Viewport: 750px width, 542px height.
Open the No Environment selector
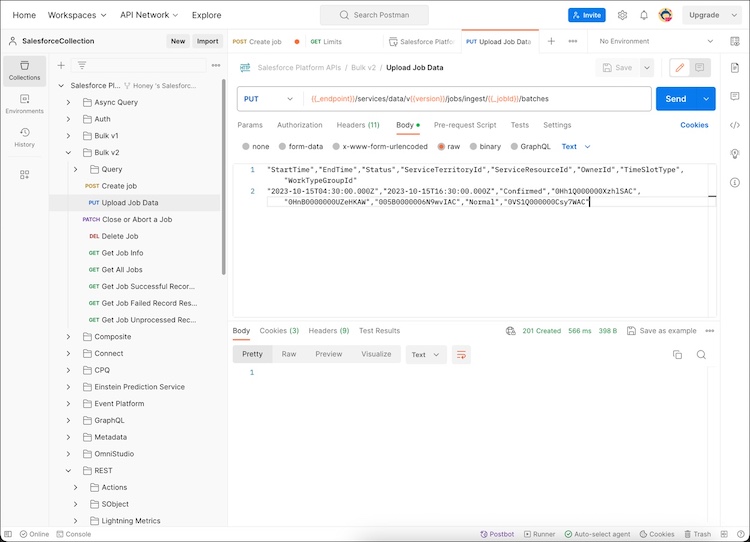(x=656, y=41)
